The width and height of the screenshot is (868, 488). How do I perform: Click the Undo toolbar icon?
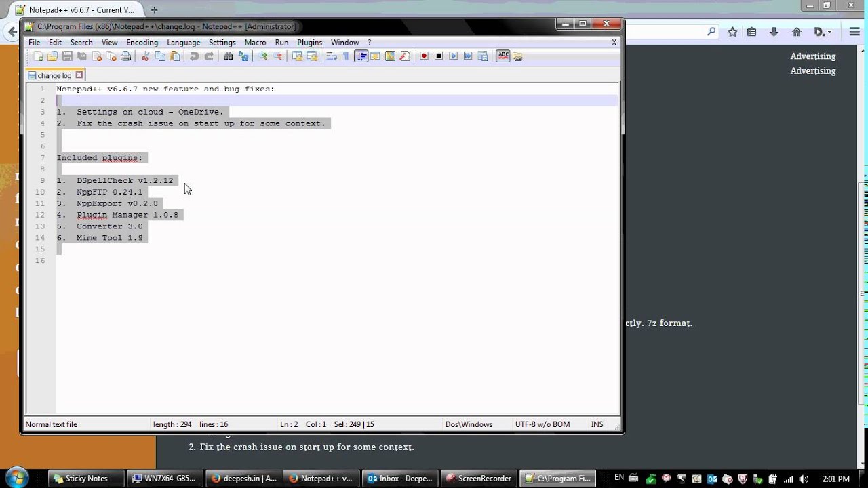click(194, 56)
